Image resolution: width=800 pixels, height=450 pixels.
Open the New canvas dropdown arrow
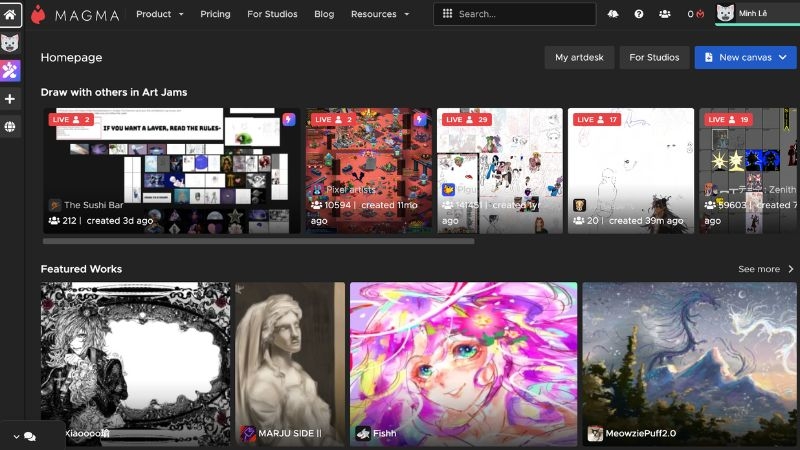(x=783, y=58)
